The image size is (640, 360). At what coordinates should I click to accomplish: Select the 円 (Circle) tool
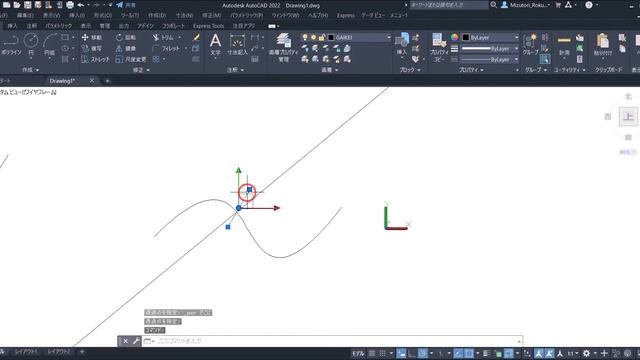31,44
